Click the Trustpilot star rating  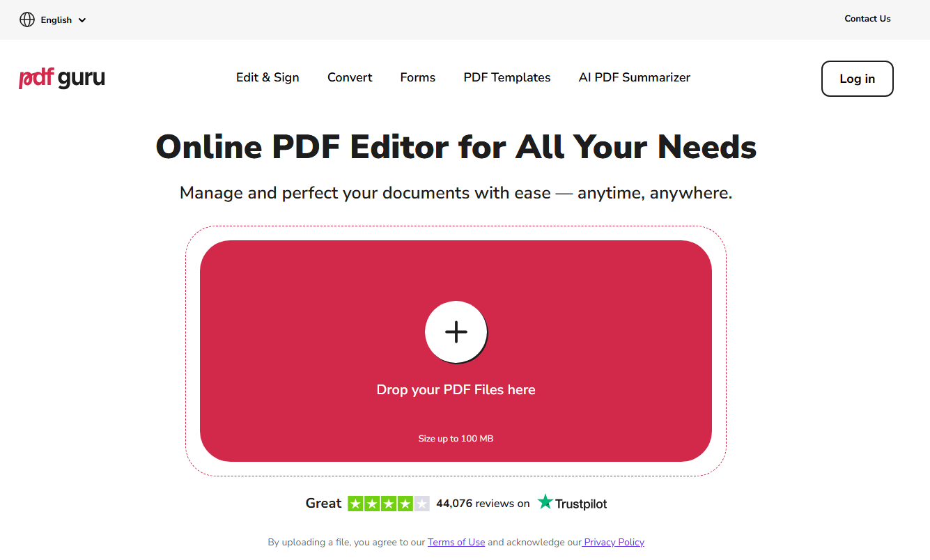pyautogui.click(x=389, y=504)
